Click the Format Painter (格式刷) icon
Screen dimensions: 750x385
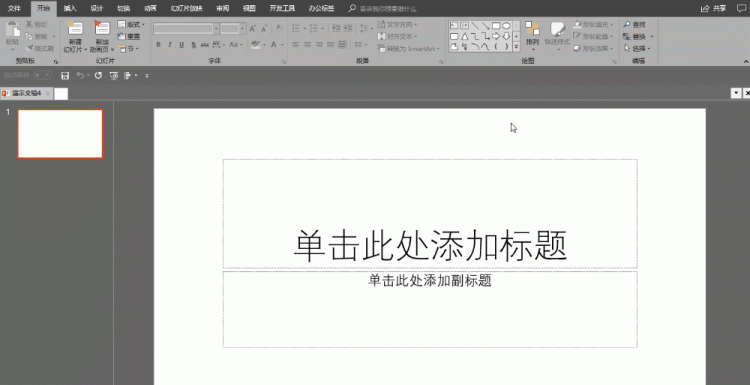(29, 48)
